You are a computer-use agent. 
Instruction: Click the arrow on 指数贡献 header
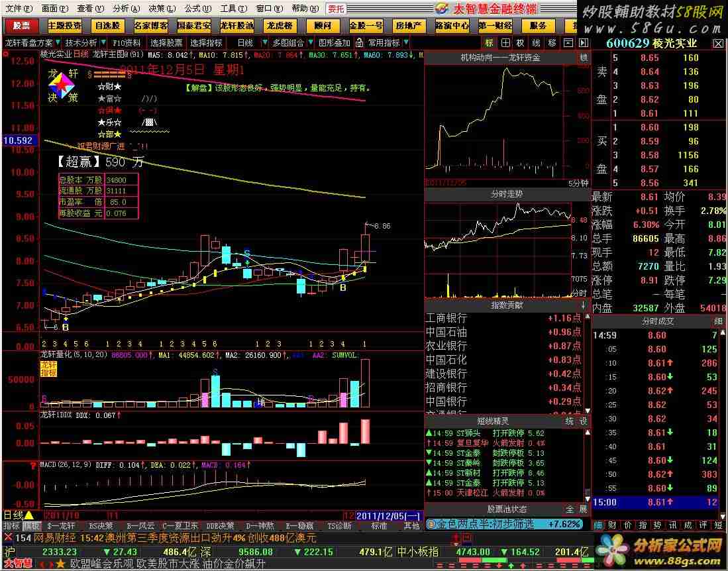[583, 305]
